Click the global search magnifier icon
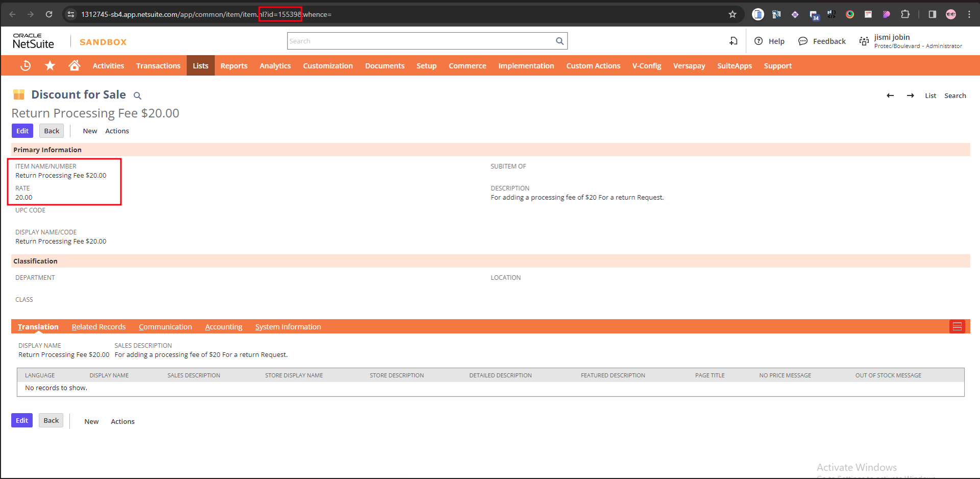Image resolution: width=980 pixels, height=479 pixels. coord(559,41)
